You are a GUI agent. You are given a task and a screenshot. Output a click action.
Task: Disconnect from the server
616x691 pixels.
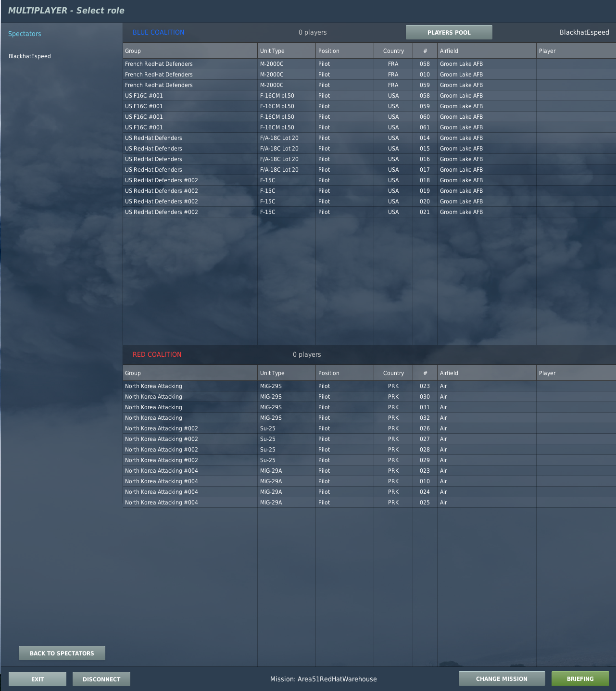(101, 679)
